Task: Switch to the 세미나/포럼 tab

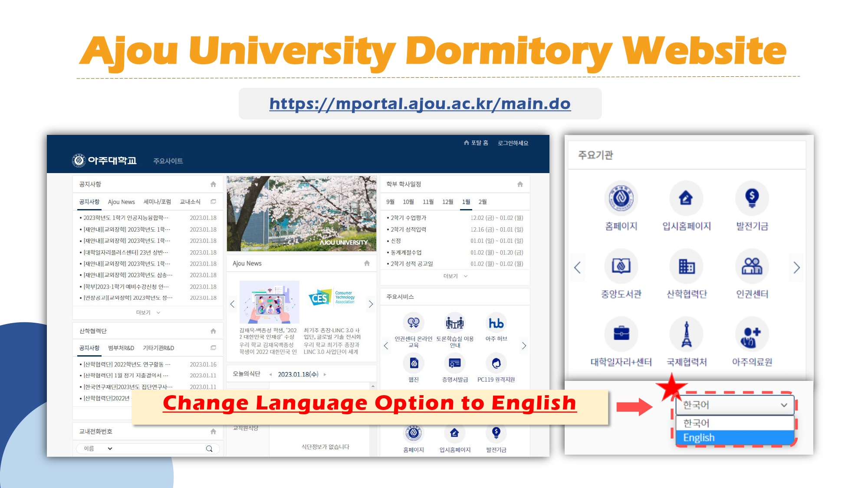Action: pos(157,202)
